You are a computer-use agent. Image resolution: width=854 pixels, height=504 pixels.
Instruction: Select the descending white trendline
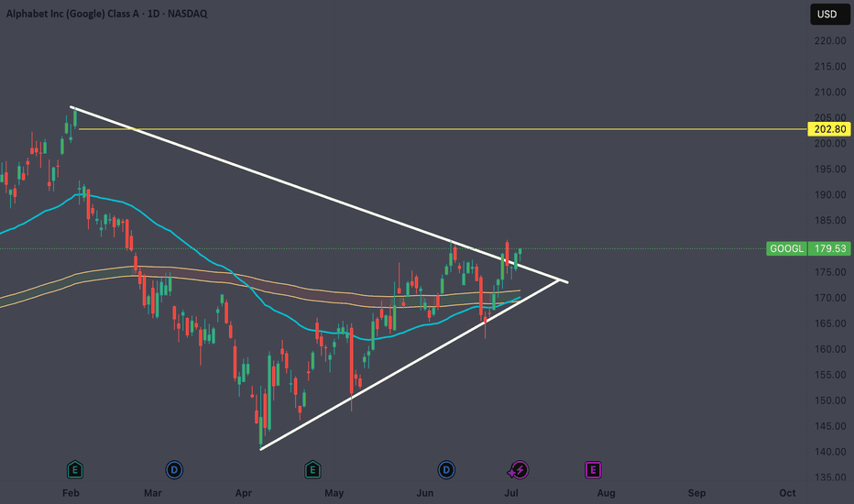(x=319, y=194)
